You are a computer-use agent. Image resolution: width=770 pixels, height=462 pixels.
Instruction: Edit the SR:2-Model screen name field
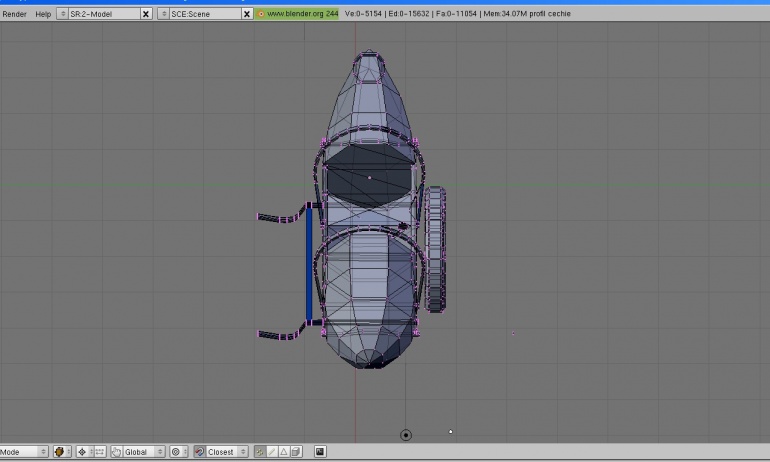[104, 14]
